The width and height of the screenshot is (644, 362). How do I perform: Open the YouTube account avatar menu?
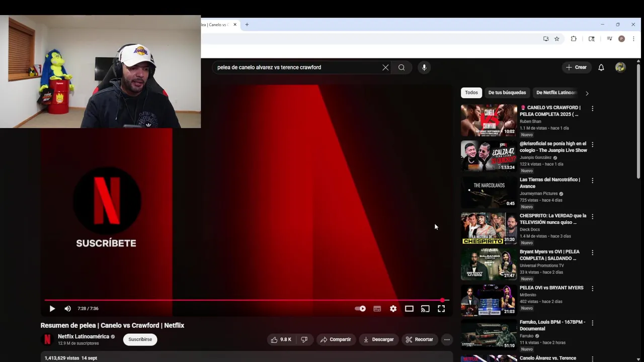click(x=620, y=67)
